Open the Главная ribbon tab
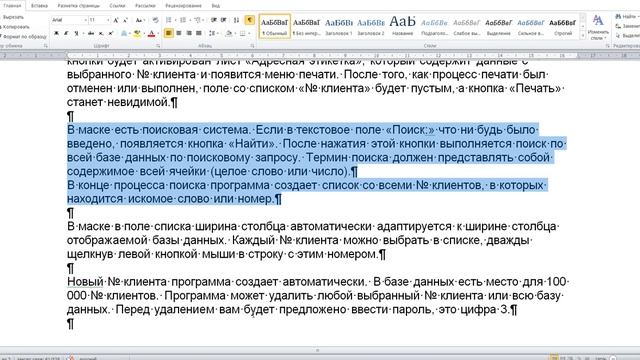Screen dimensions: 640x360 (12, 6)
